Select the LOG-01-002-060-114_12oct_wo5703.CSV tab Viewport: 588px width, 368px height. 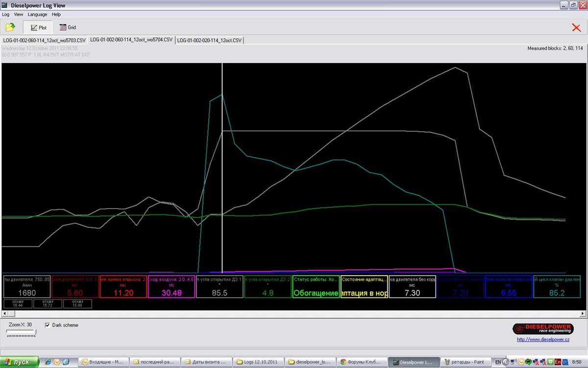(44, 40)
